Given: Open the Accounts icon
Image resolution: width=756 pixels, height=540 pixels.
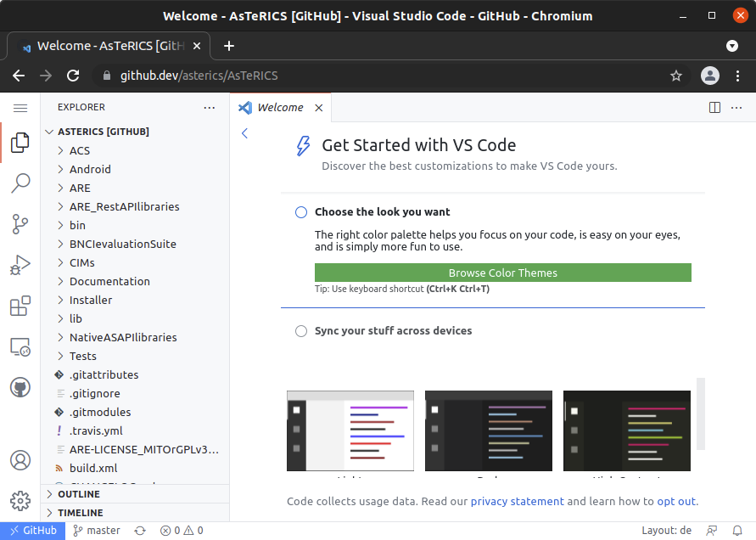Looking at the screenshot, I should coord(20,460).
